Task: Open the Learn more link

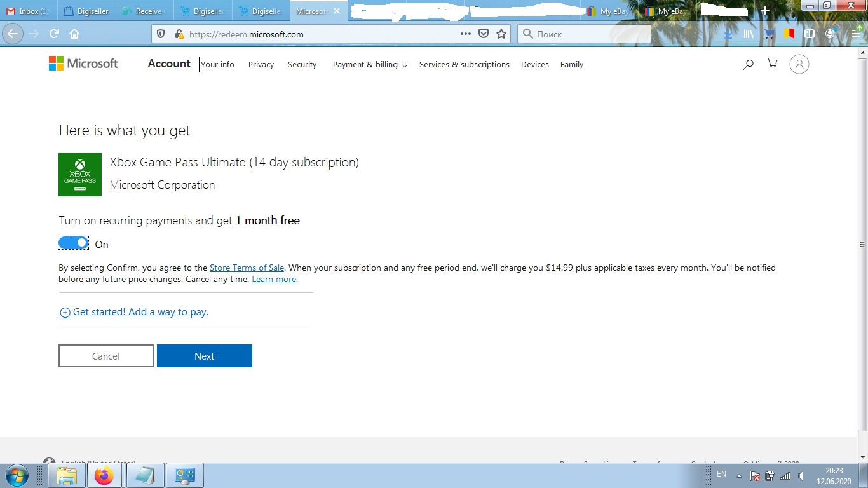Action: click(274, 279)
